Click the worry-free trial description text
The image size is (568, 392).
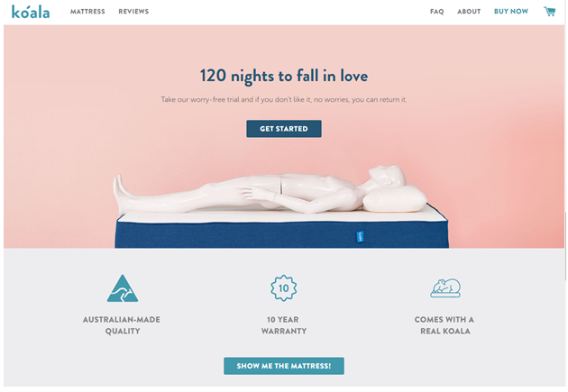[x=284, y=99]
